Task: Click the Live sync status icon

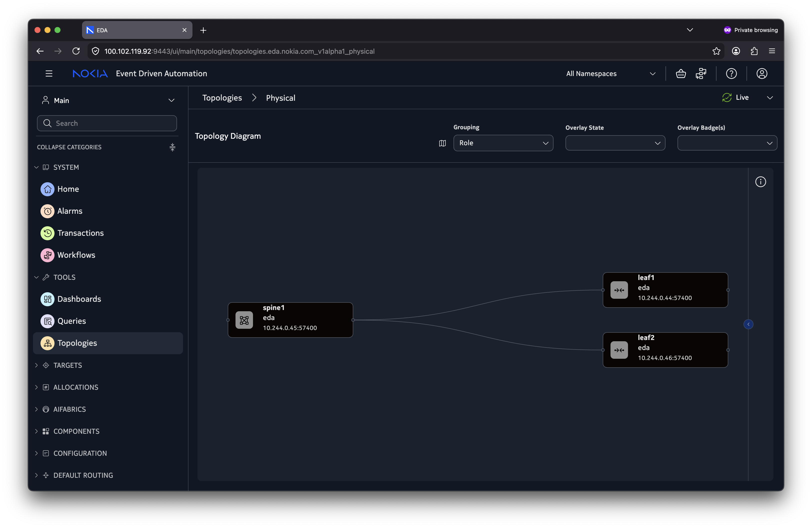Action: click(727, 97)
